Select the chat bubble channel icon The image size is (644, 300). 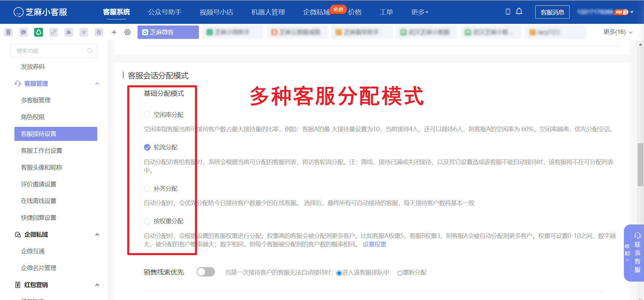click(x=23, y=32)
